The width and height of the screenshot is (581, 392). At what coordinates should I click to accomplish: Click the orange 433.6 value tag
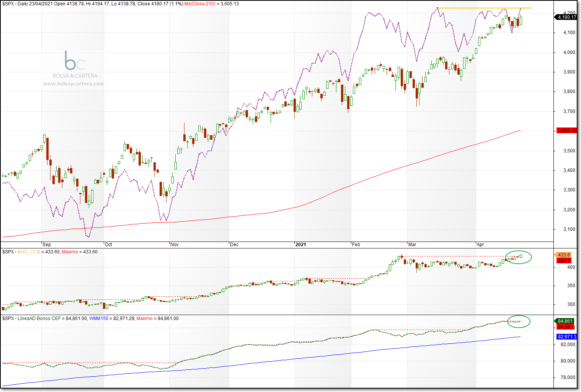pyautogui.click(x=563, y=255)
